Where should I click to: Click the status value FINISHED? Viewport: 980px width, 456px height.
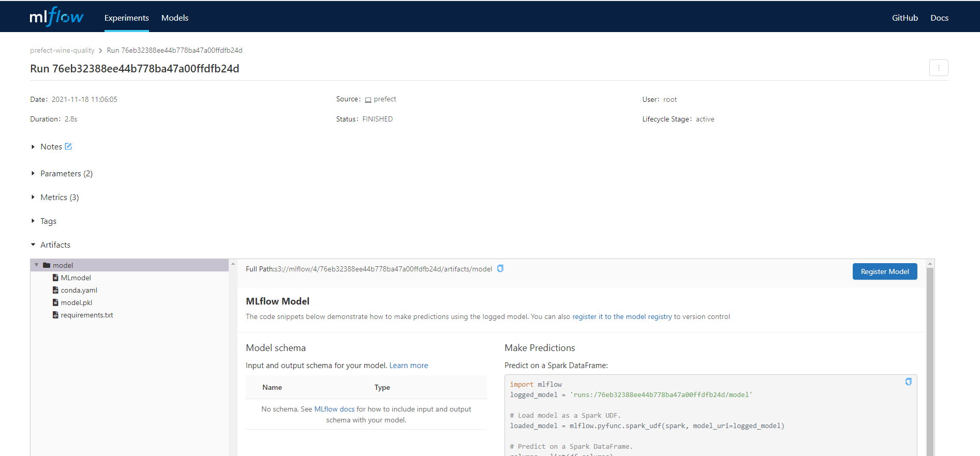pos(378,119)
